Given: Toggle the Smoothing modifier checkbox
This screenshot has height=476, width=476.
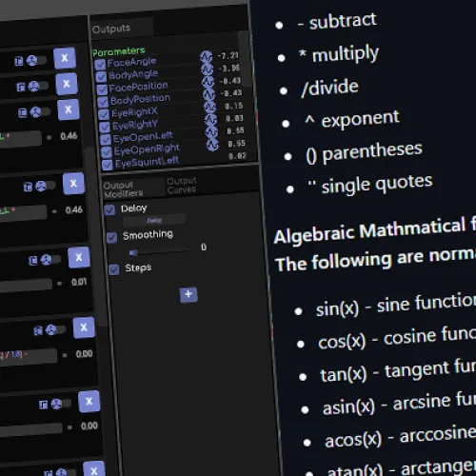Looking at the screenshot, I should [x=111, y=237].
